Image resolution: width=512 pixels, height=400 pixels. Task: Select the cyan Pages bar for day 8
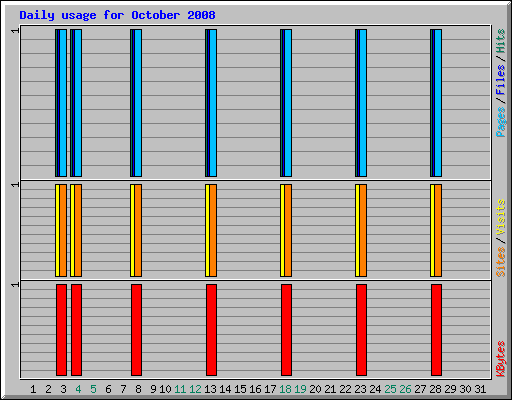(138, 103)
